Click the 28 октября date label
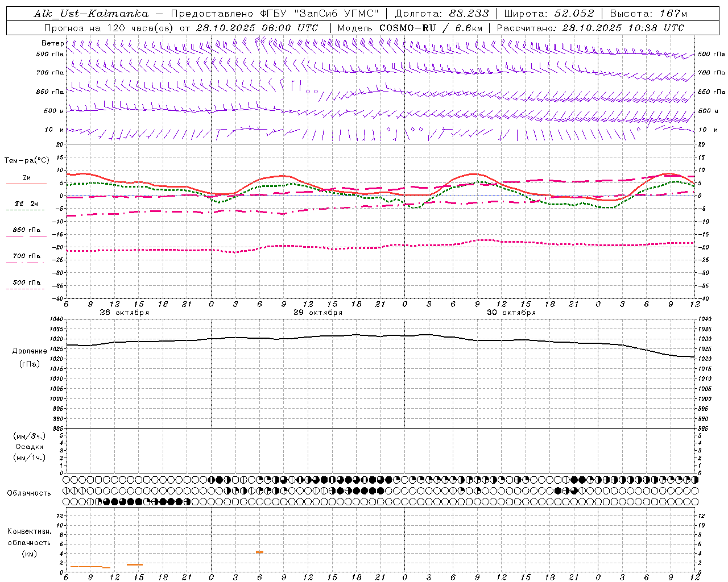728x582 pixels. tap(124, 313)
